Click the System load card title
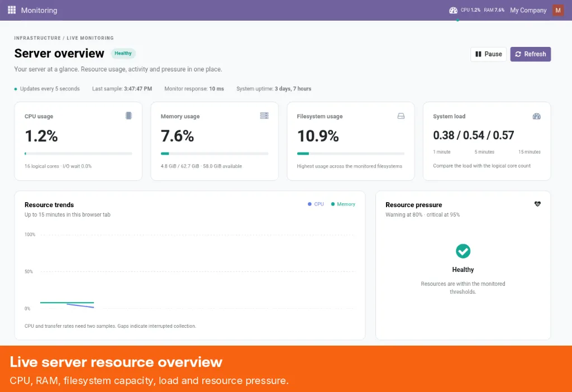572x392 pixels. (449, 116)
